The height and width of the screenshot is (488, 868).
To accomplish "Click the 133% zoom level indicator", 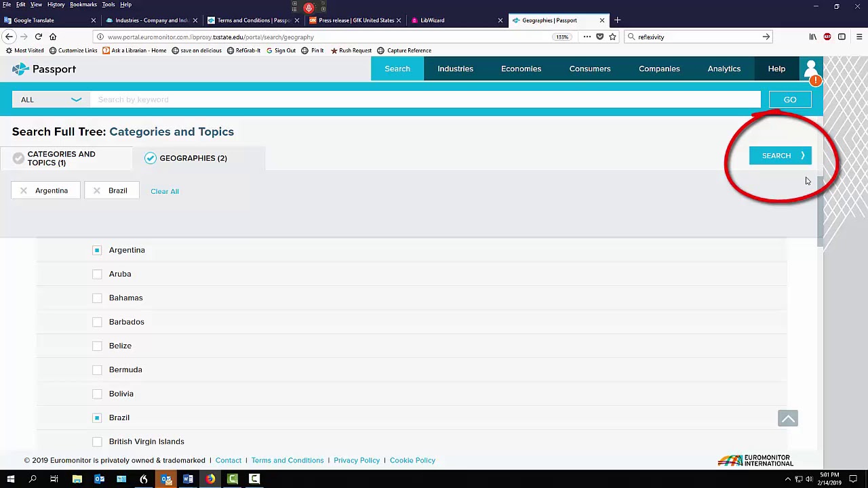I will pyautogui.click(x=562, y=37).
